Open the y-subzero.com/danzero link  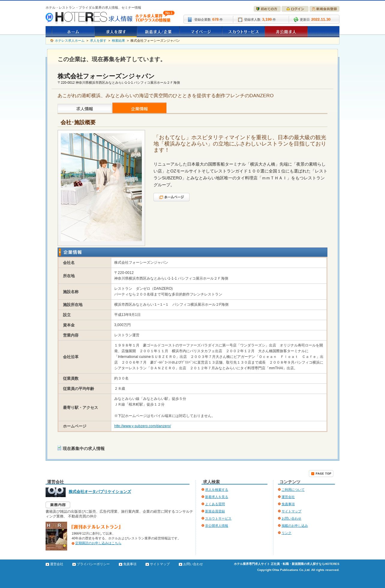[142, 426]
